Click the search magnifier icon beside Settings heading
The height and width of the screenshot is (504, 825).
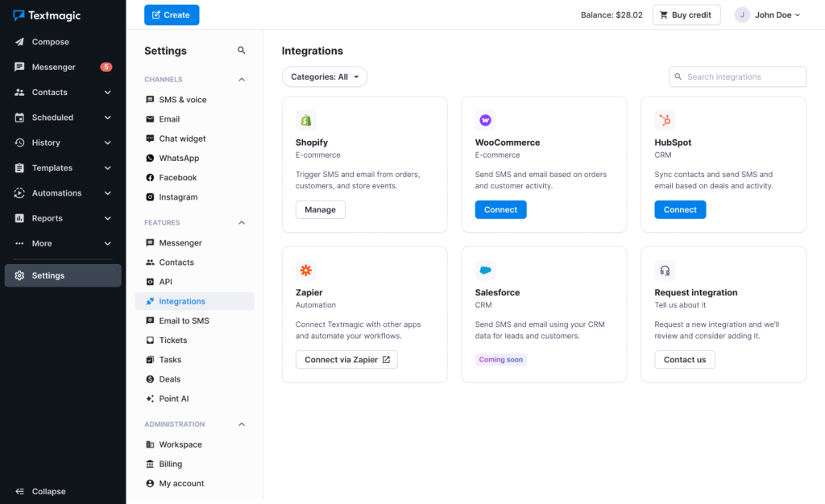(242, 51)
